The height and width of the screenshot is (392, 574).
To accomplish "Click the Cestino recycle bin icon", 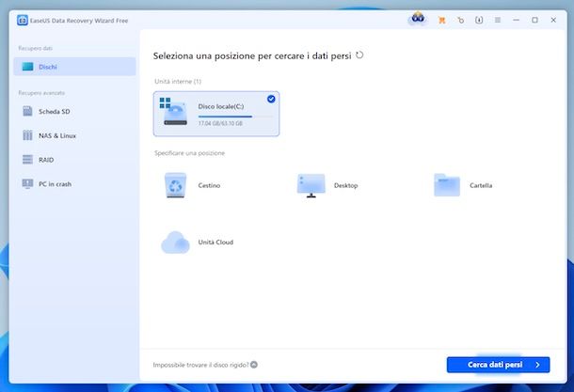I will click(x=176, y=185).
